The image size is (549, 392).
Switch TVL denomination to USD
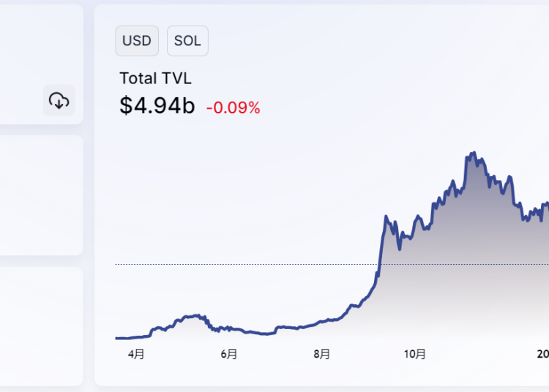[137, 41]
